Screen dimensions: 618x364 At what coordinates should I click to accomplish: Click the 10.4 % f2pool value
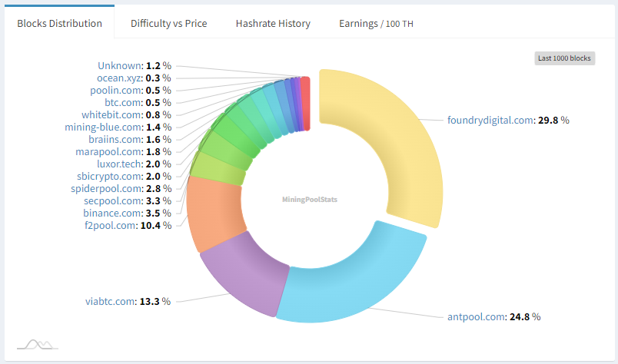(156, 225)
